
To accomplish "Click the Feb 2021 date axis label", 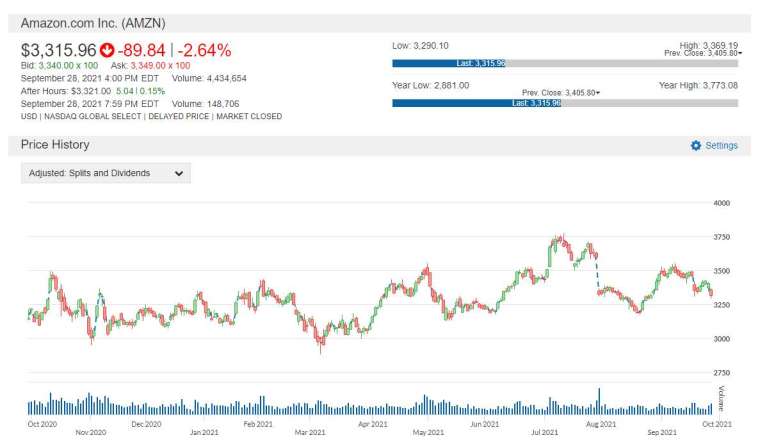I will tap(258, 424).
